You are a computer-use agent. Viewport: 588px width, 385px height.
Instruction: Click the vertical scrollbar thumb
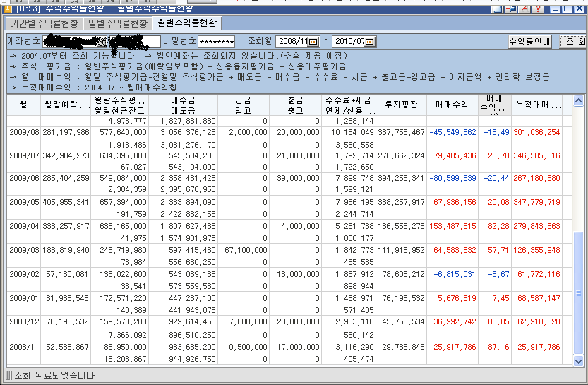click(578, 292)
